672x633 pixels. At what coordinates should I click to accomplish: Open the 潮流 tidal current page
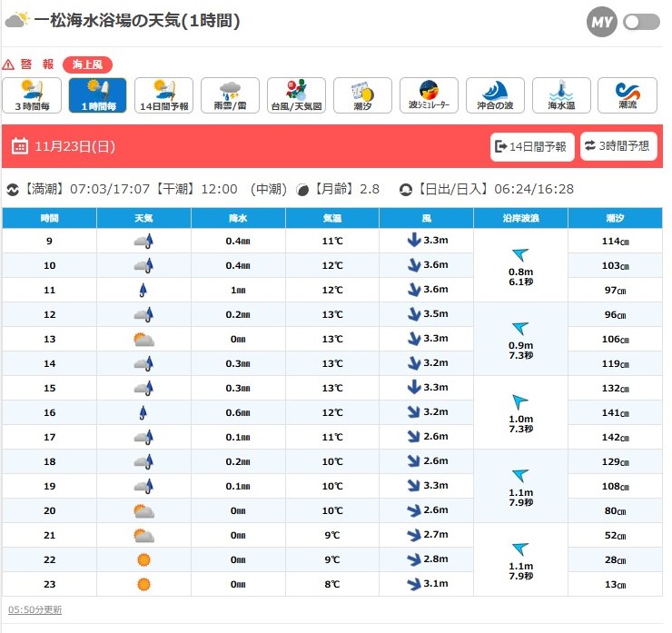(628, 95)
